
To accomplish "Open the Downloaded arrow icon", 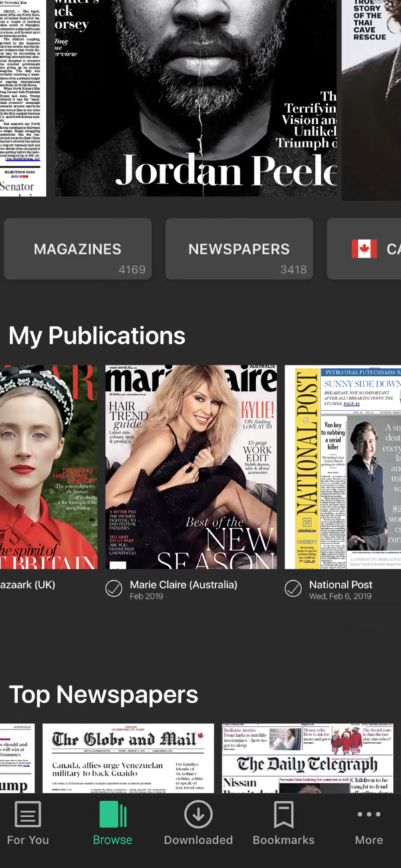I will [198, 815].
